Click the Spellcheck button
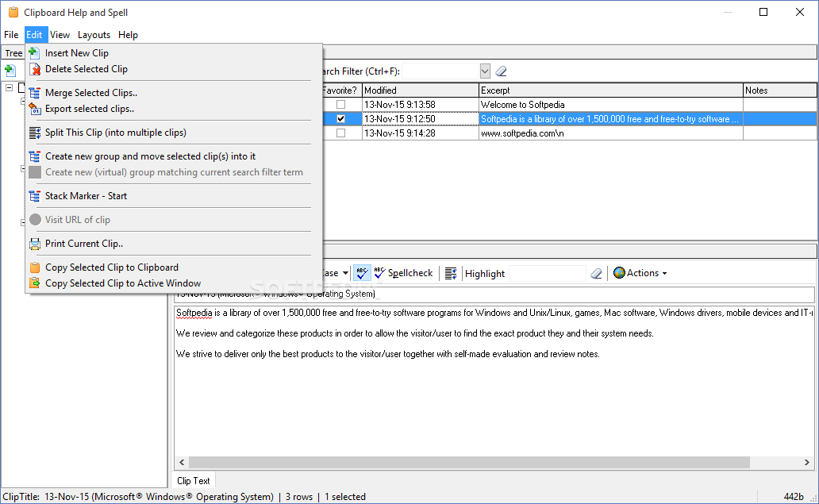The height and width of the screenshot is (504, 819). point(403,273)
